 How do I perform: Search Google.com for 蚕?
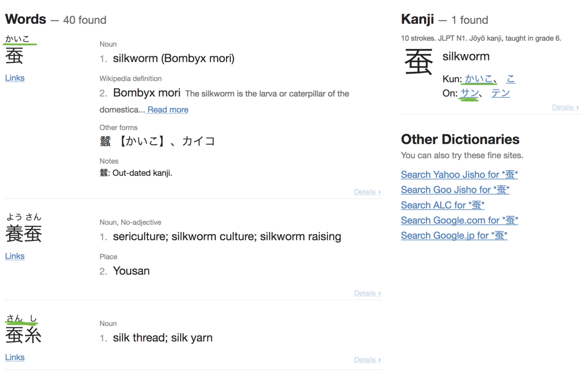[x=459, y=220]
